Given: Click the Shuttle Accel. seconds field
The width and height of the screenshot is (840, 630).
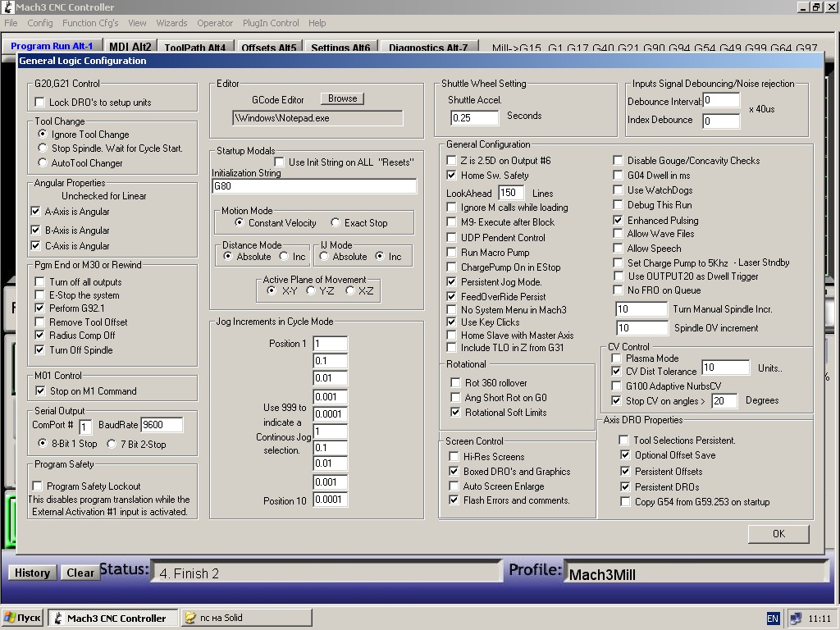Looking at the screenshot, I should pyautogui.click(x=475, y=117).
